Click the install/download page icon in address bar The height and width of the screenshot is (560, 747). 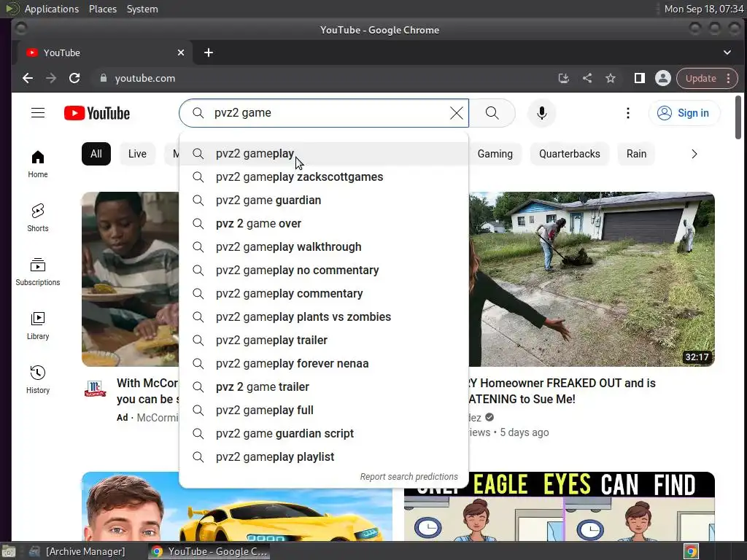[x=564, y=78]
